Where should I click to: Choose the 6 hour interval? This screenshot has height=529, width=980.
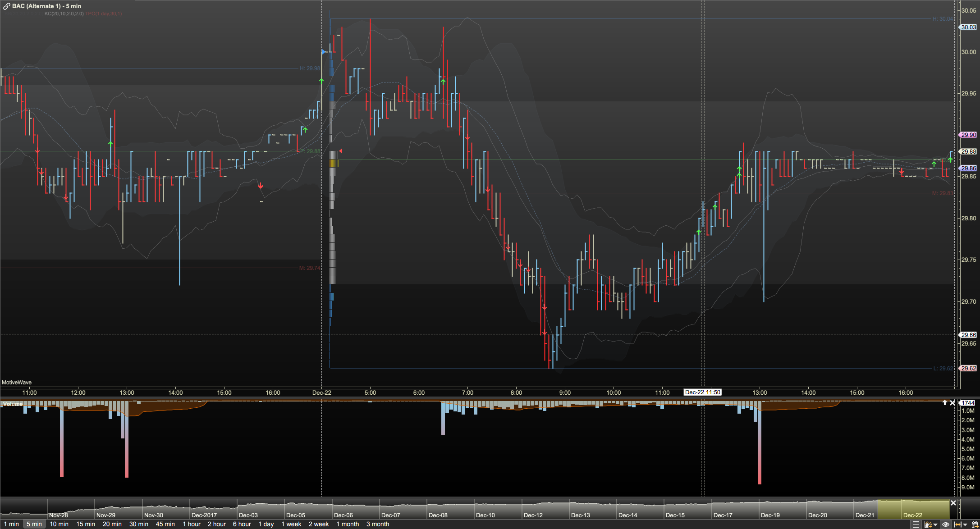(242, 524)
